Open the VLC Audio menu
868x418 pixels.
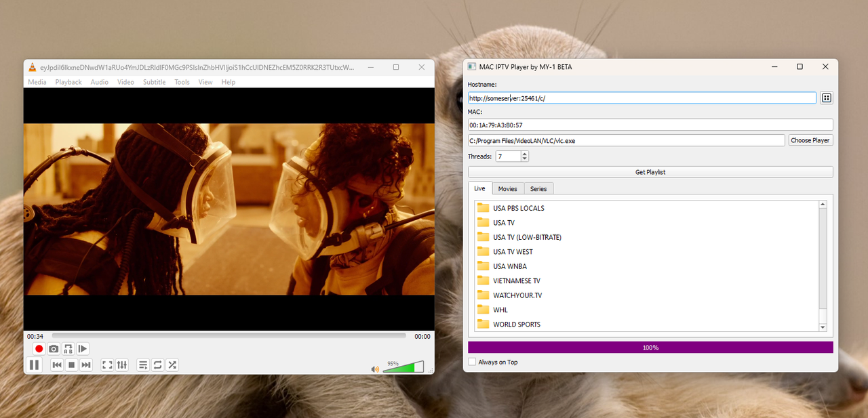click(100, 82)
